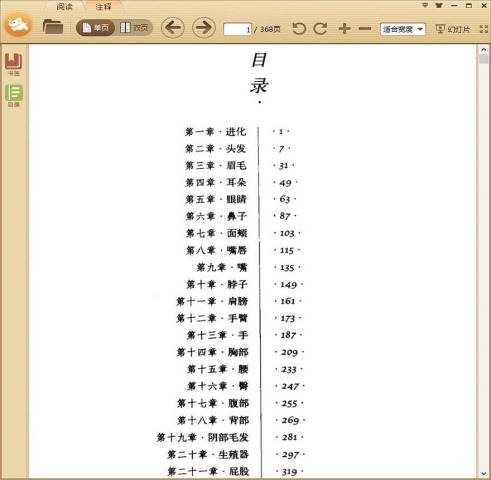Start 幻灯片 slideshow mode
This screenshot has width=491, height=480.
(x=453, y=29)
